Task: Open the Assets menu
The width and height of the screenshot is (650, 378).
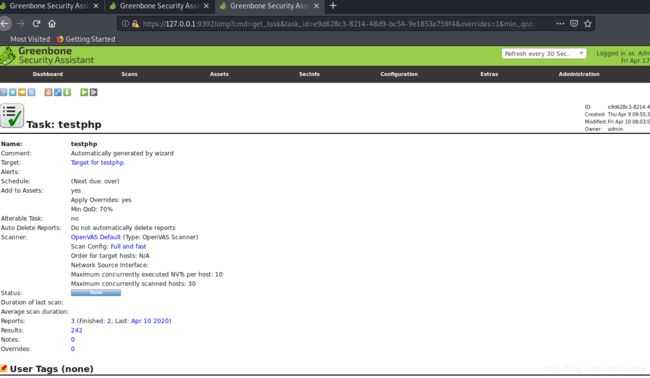Action: 219,74
